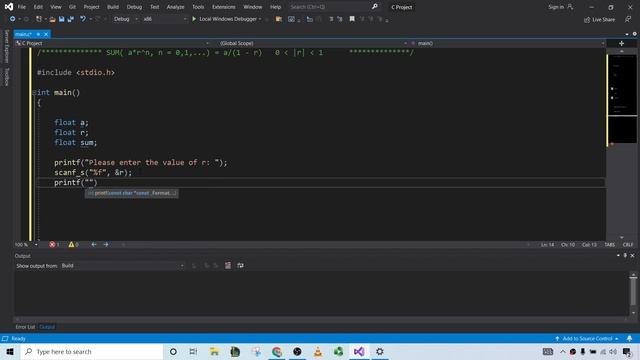Go to next issue with right arrow
This screenshot has height=360, width=640.
pos(106,244)
